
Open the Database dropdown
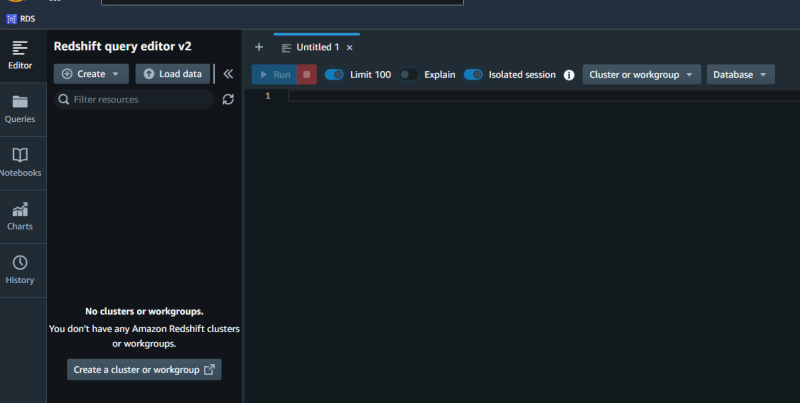740,74
